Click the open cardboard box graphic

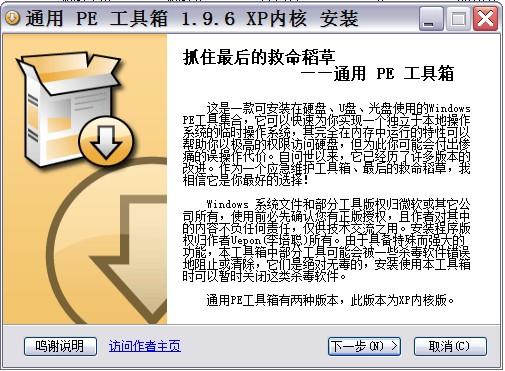click(x=67, y=107)
